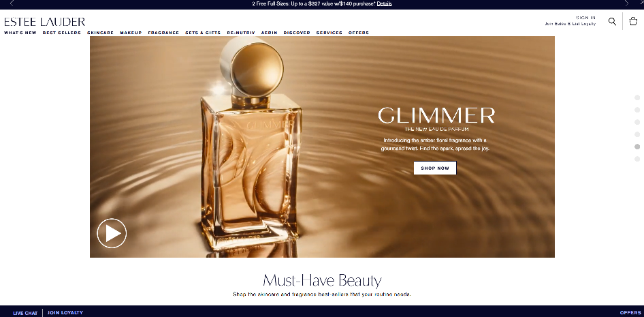The width and height of the screenshot is (644, 317).
Task: Click Join Estee E-List Loyalty link
Action: click(570, 24)
